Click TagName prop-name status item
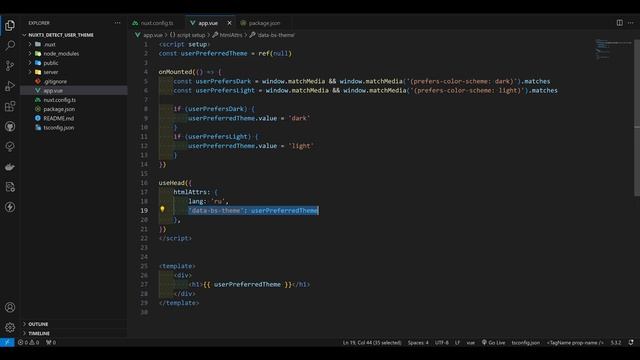 tap(575, 342)
